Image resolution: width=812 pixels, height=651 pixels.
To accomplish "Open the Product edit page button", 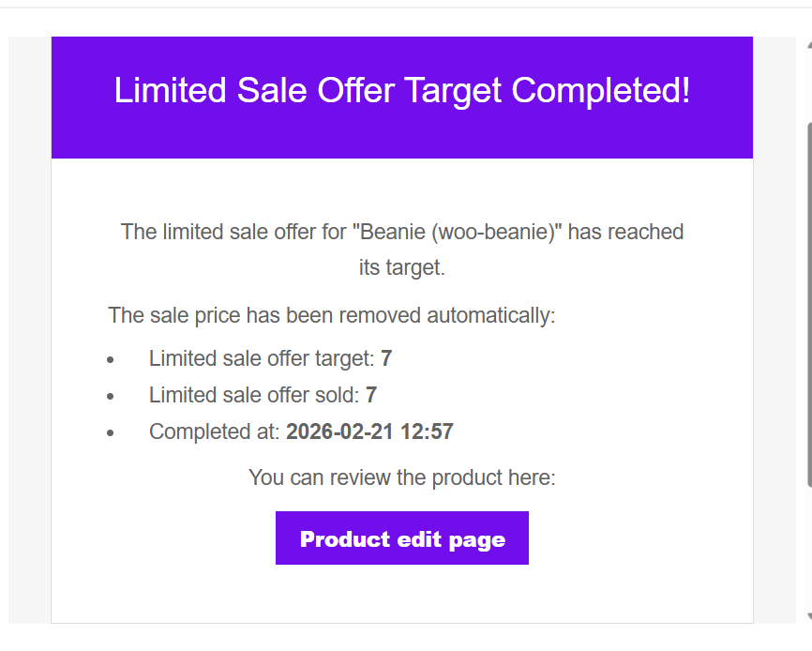I will [402, 538].
